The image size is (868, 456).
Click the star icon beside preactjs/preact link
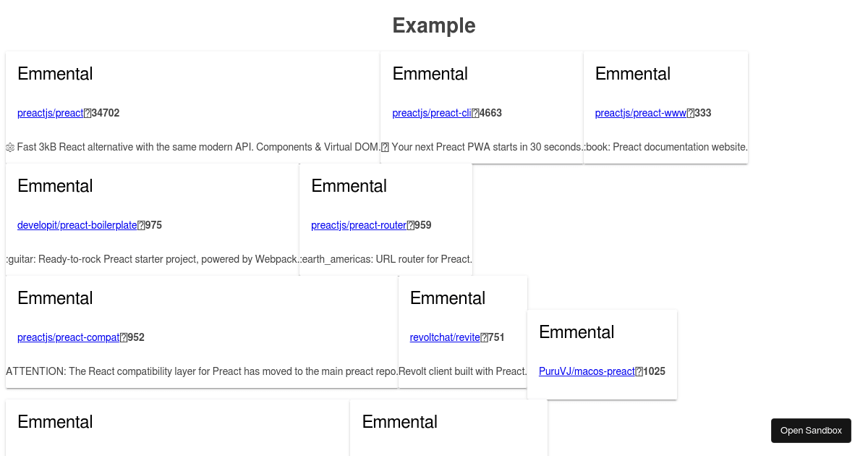[86, 113]
